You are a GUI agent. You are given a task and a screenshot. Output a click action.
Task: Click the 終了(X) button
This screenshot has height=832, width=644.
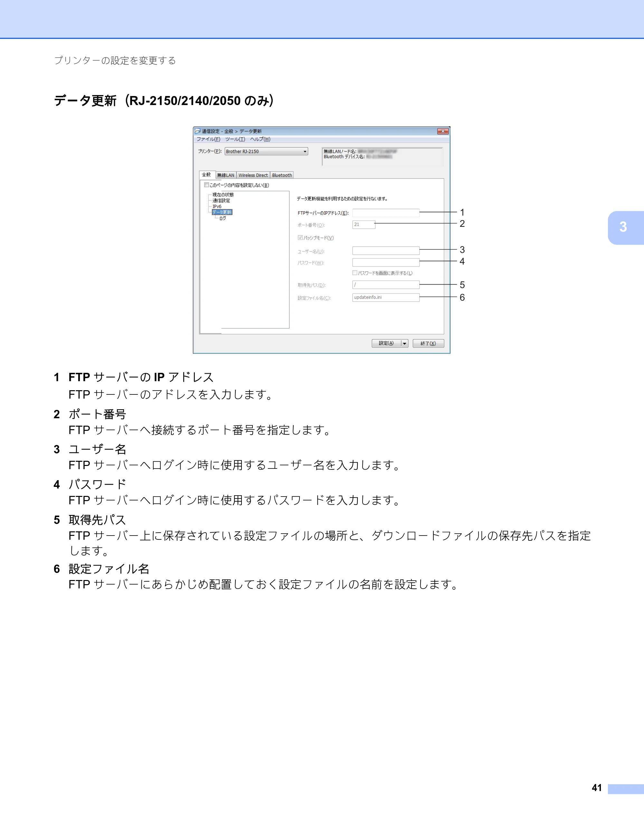tap(428, 343)
